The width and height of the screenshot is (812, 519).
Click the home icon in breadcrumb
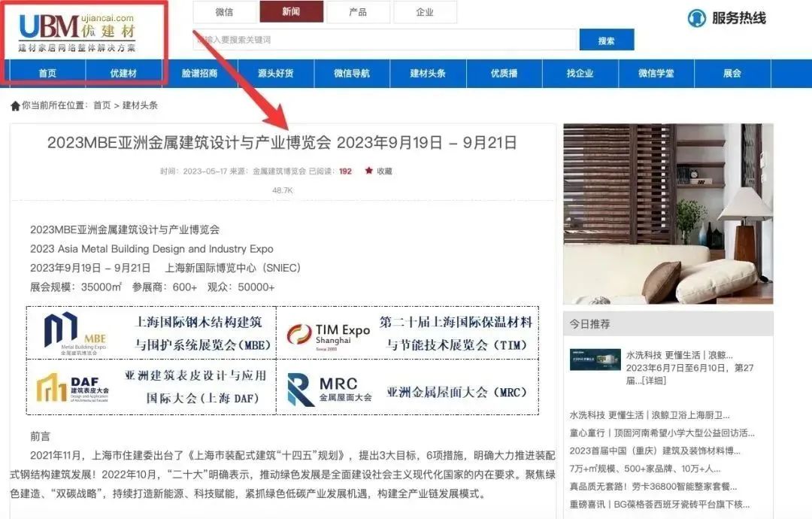pyautogui.click(x=15, y=105)
